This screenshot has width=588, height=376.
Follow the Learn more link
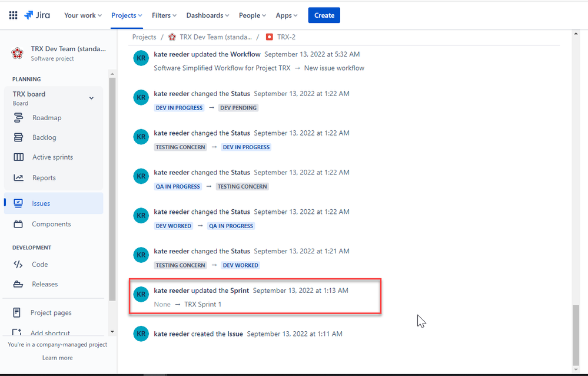point(57,357)
